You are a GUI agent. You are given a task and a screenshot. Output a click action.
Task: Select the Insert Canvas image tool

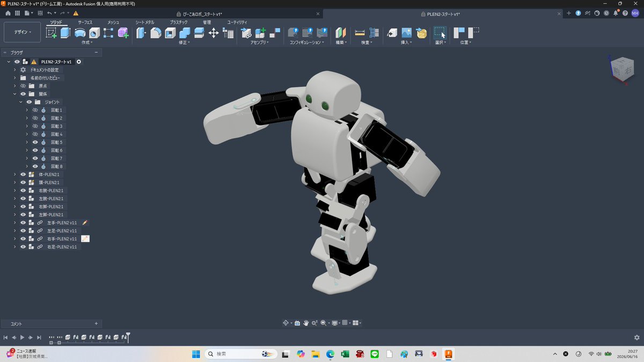406,33
